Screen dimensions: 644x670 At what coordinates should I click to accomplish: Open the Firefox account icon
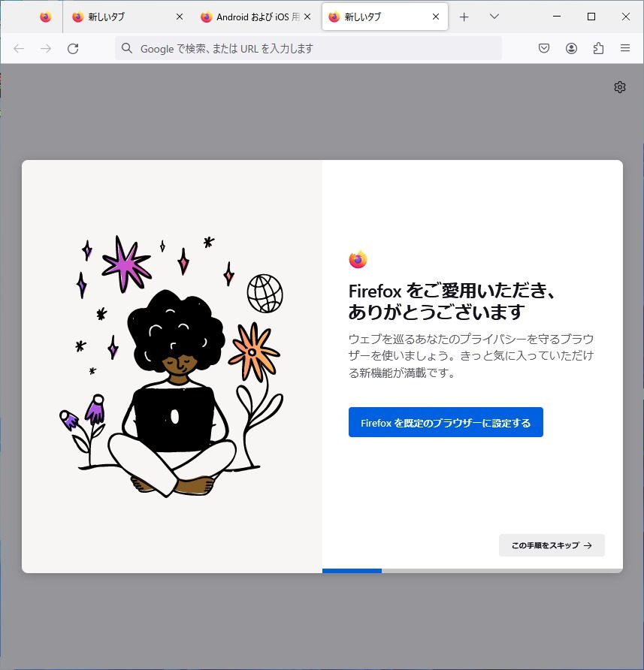tap(571, 48)
